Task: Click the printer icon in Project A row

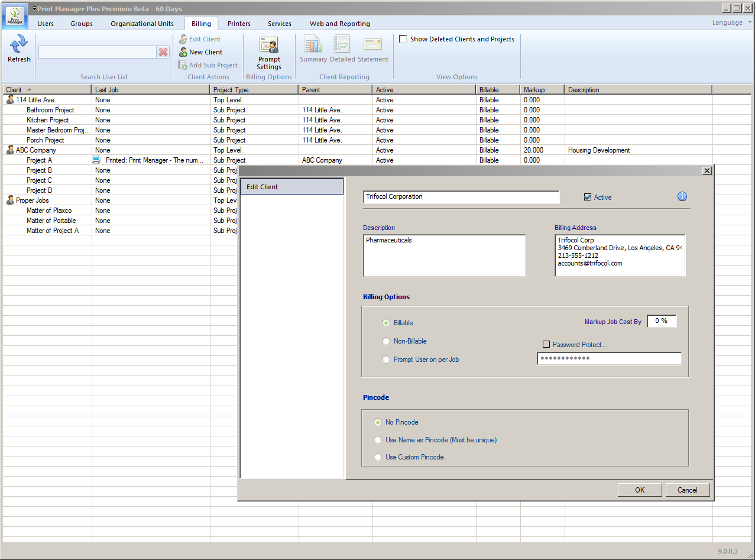Action: click(x=96, y=160)
